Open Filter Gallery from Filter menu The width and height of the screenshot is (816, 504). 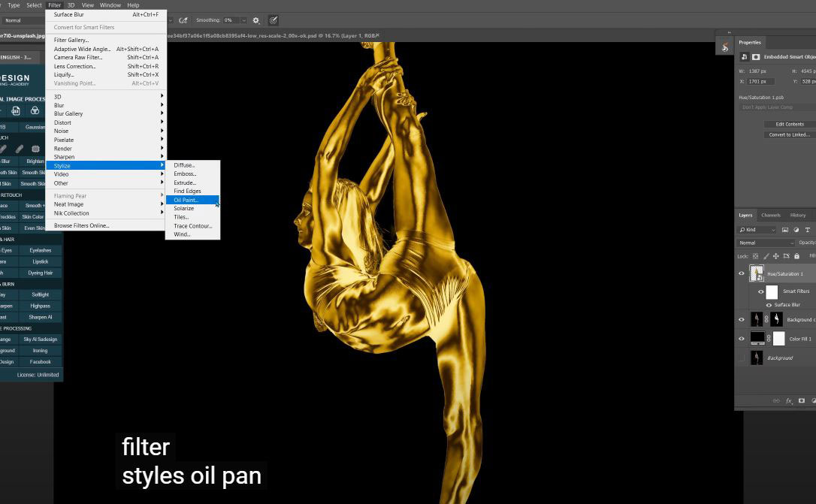click(106, 40)
